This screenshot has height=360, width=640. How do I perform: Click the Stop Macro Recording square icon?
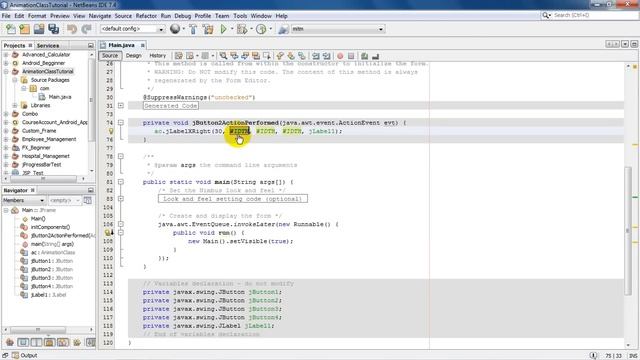351,56
